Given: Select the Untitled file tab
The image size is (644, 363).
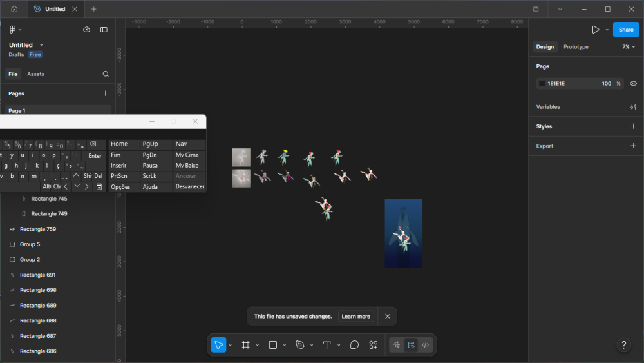Looking at the screenshot, I should coord(55,9).
